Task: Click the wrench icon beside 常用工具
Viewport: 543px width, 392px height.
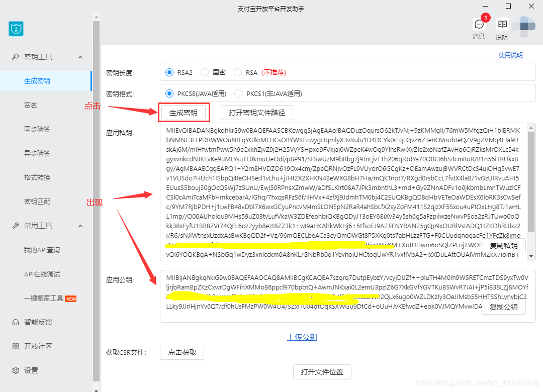Action: [16, 226]
